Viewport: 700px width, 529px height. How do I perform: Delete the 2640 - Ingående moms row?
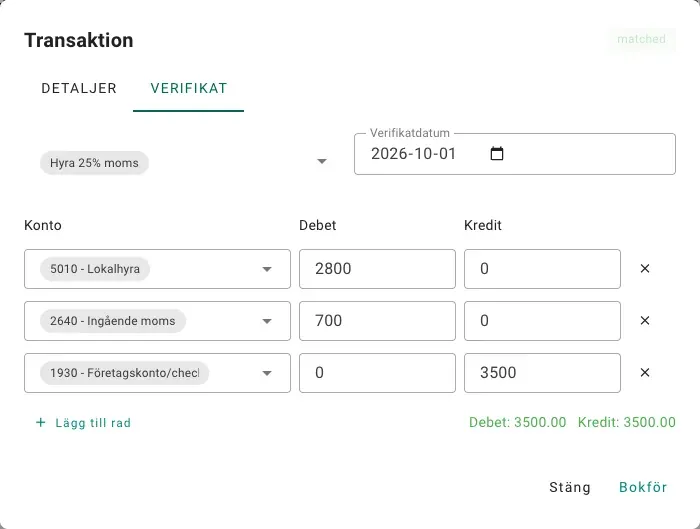click(x=645, y=321)
